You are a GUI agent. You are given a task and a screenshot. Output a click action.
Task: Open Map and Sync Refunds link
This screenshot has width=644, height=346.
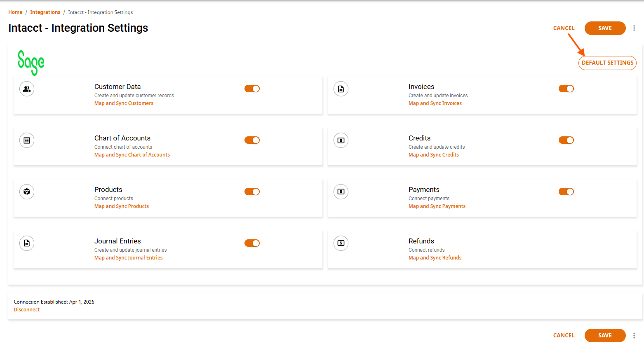point(435,258)
